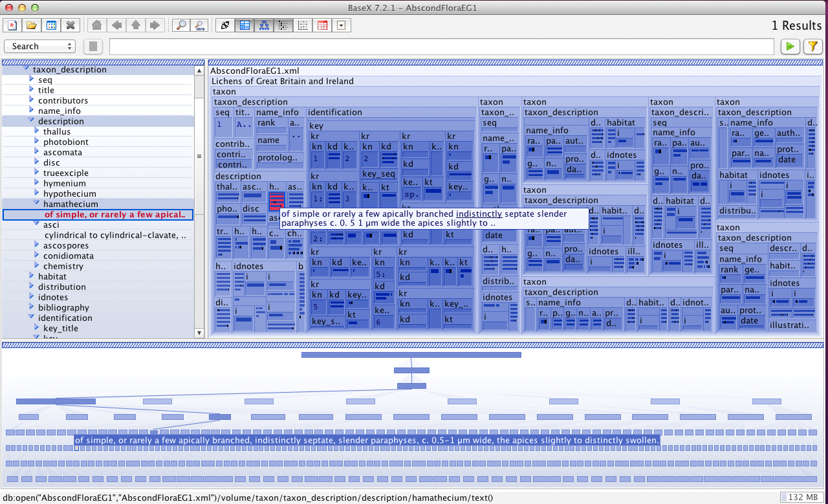Click the query input field
Image resolution: width=828 pixels, height=504 pixels.
pyautogui.click(x=441, y=47)
